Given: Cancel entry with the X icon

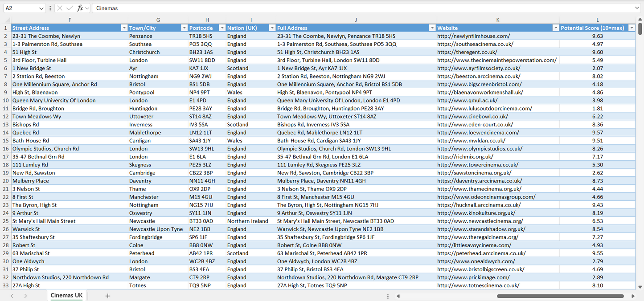Looking at the screenshot, I should tap(60, 8).
